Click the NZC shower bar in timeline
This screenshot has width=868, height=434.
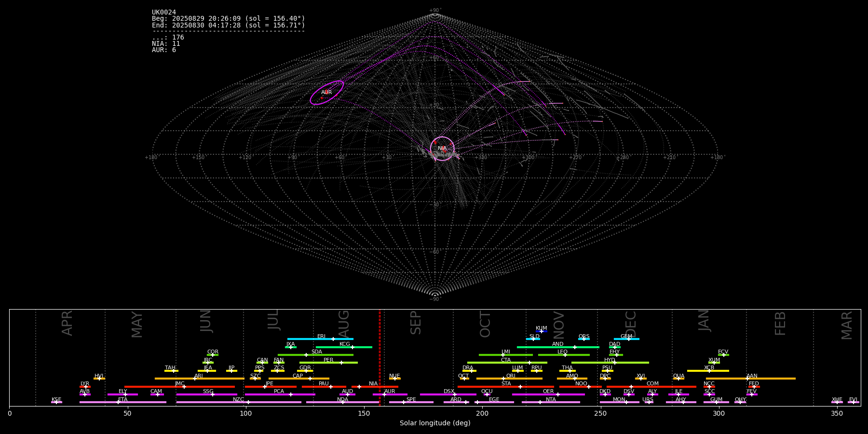[239, 402]
